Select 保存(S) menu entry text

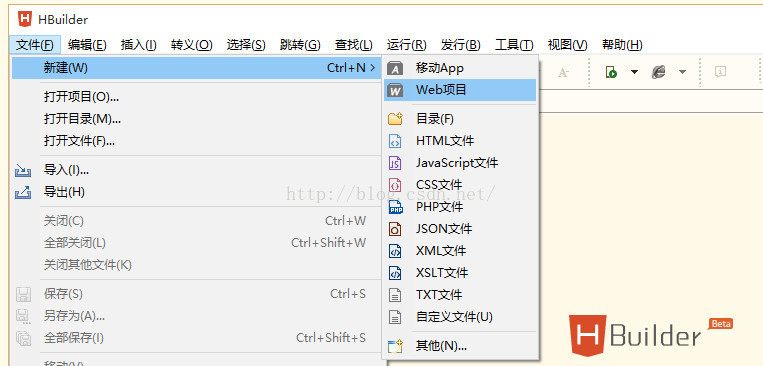point(63,294)
